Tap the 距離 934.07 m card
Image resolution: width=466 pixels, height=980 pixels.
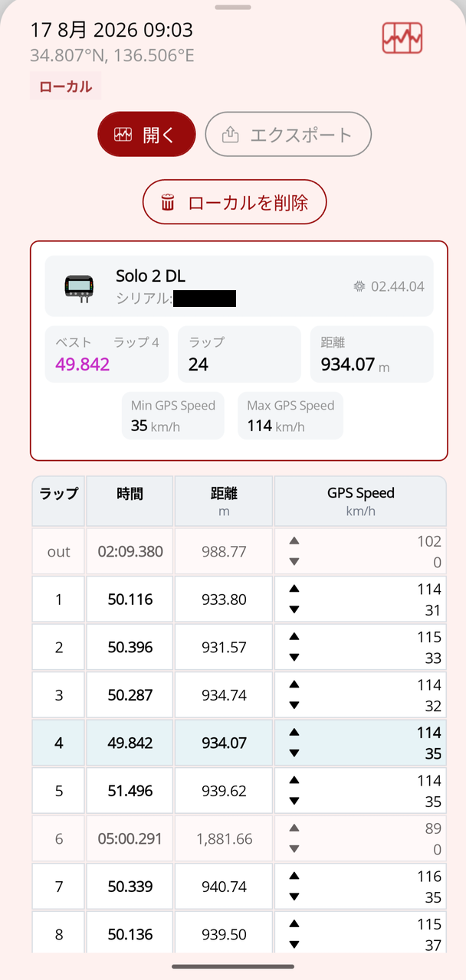(372, 354)
